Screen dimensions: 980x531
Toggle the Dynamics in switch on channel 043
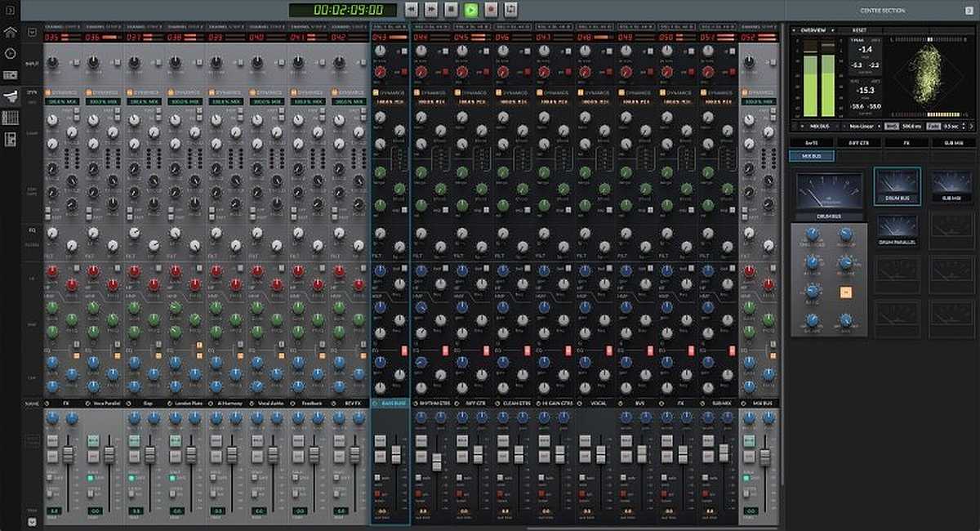pyautogui.click(x=376, y=92)
